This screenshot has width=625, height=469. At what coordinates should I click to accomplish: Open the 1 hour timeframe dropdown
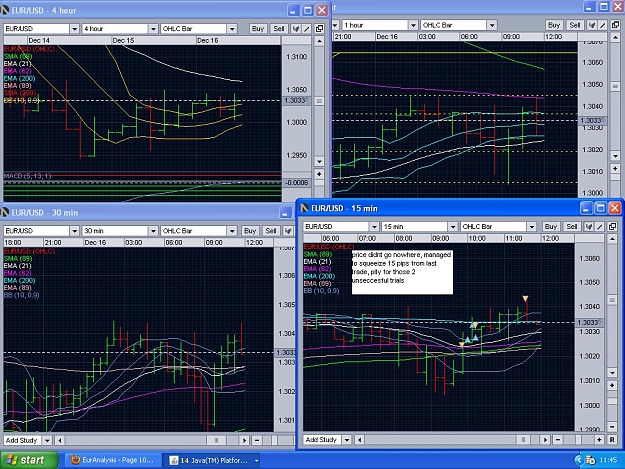pos(413,25)
